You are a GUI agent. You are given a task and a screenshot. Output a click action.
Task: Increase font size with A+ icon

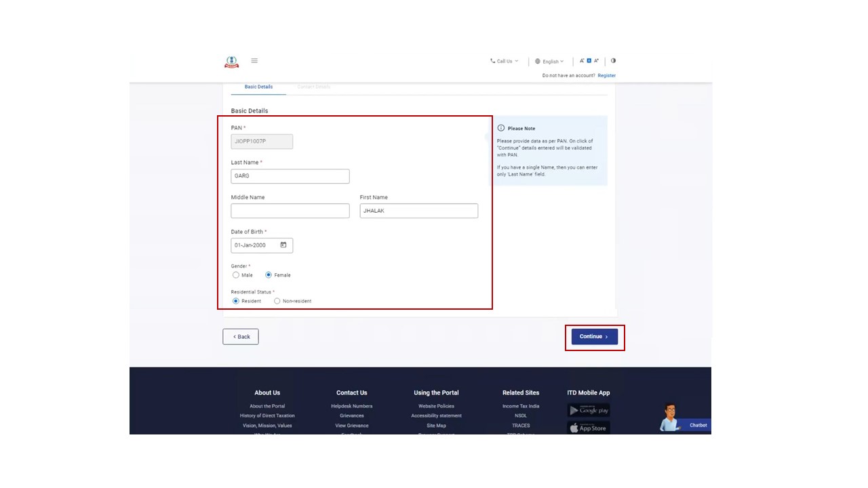click(x=597, y=61)
